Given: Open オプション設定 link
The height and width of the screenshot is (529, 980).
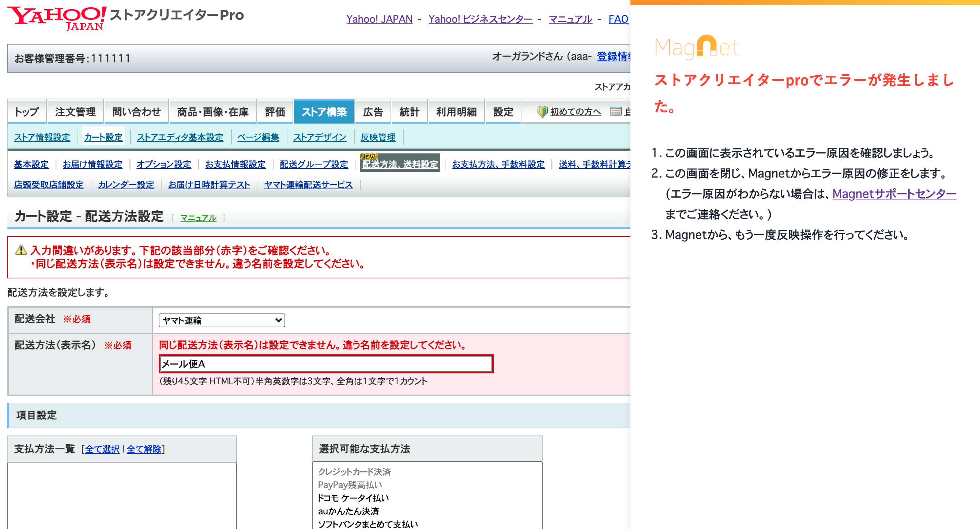Looking at the screenshot, I should pos(164,164).
